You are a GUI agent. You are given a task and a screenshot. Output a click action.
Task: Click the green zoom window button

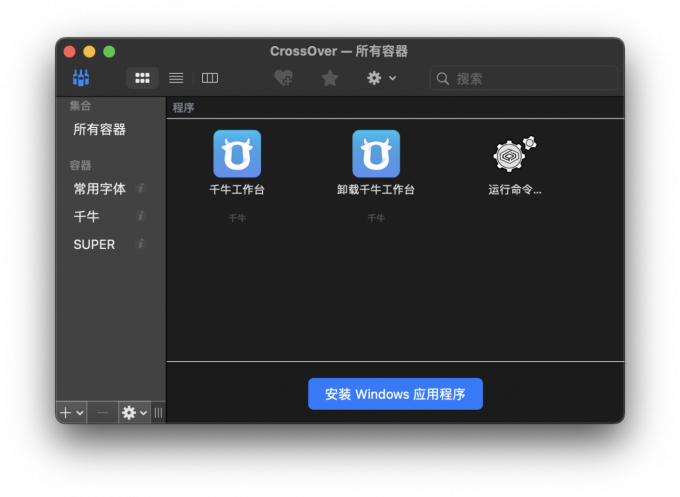click(x=109, y=52)
